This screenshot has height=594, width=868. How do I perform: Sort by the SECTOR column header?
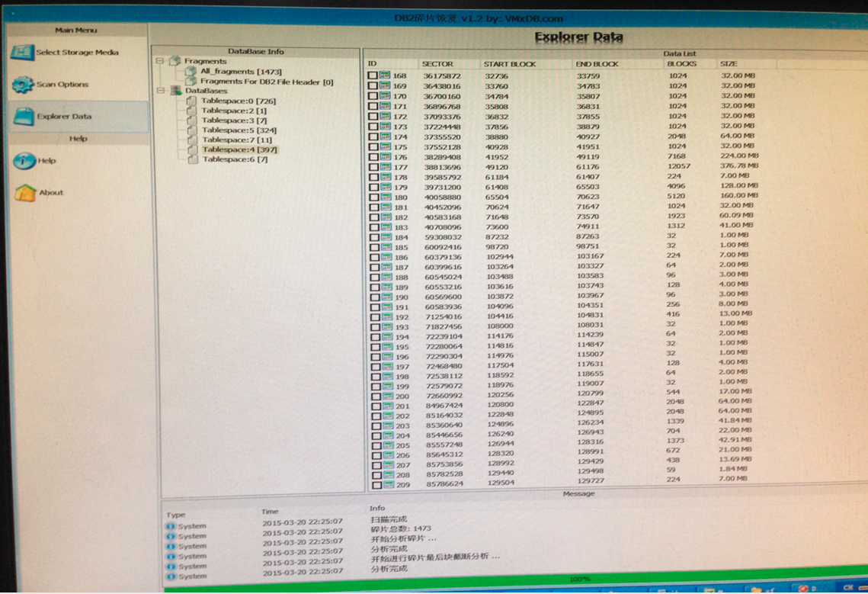tap(437, 64)
